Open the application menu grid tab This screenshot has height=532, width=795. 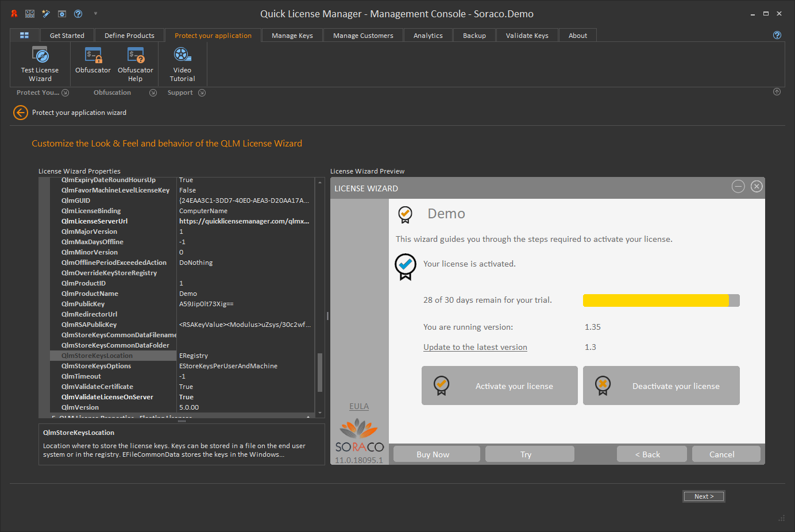[24, 36]
